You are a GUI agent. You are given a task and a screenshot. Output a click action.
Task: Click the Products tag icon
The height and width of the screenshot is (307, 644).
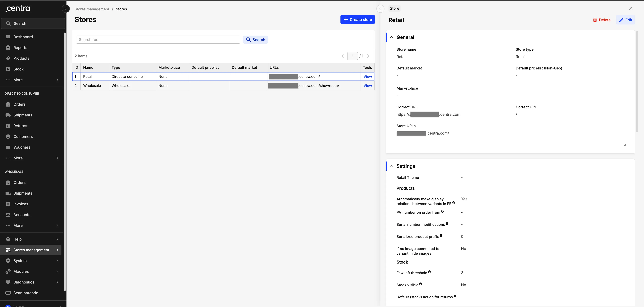[8, 58]
